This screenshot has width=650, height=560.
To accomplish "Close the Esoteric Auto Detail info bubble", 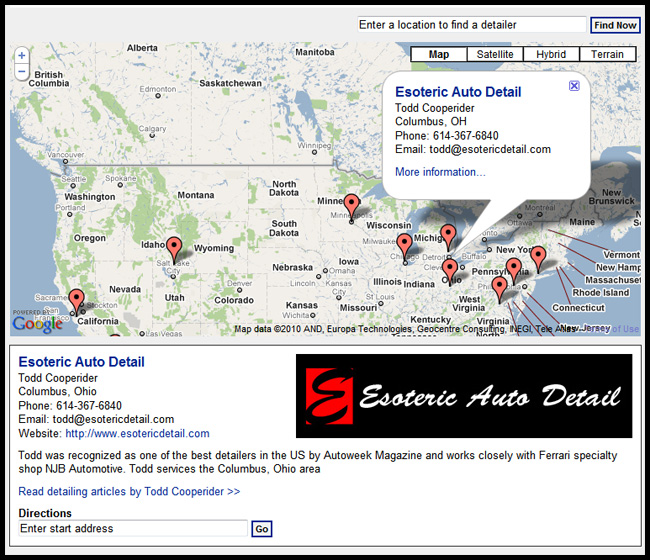I will click(574, 86).
